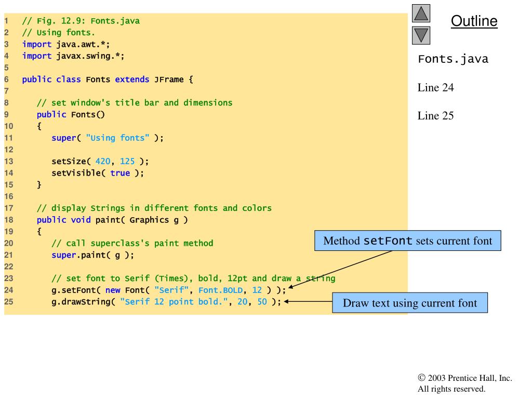The height and width of the screenshot is (399, 532).
Task: Click the 'set font to Serif' comment line
Action: (193, 278)
